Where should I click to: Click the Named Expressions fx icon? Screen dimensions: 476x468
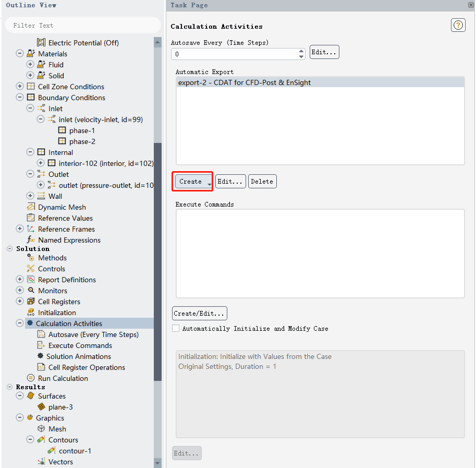pos(31,239)
